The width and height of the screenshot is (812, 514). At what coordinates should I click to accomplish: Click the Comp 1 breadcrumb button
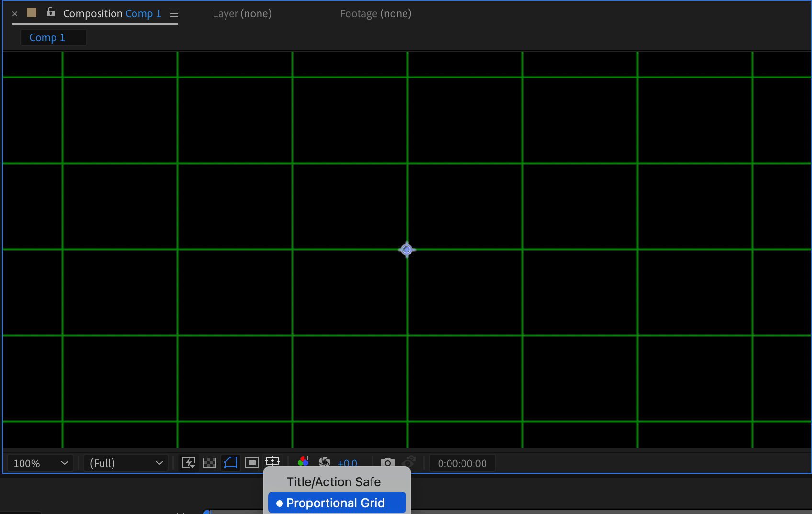click(54, 37)
